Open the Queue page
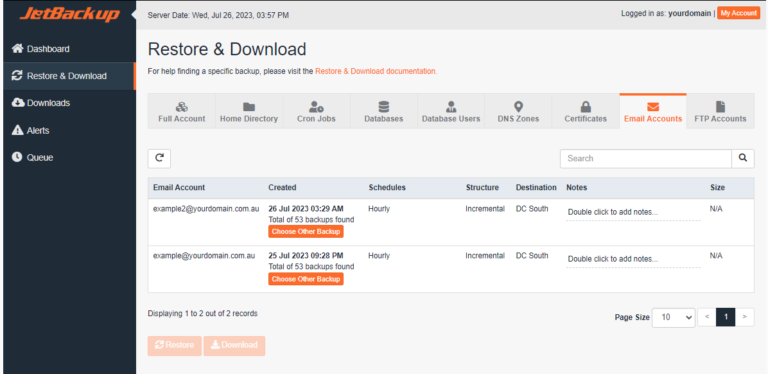 tap(69, 158)
